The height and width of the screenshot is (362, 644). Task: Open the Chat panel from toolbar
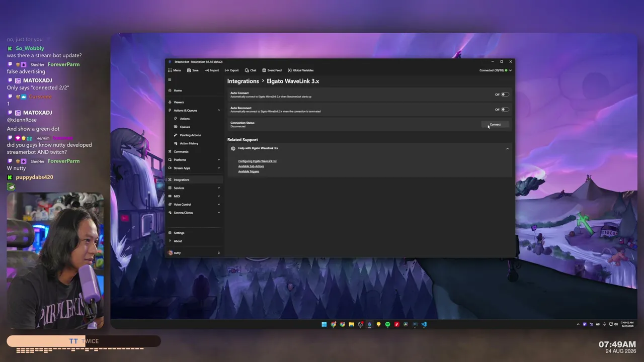[251, 70]
